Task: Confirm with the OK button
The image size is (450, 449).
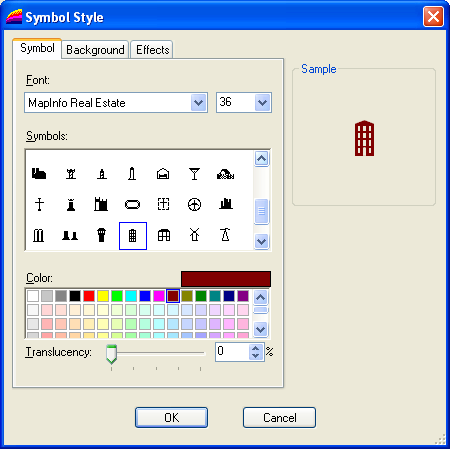Action: (x=171, y=417)
